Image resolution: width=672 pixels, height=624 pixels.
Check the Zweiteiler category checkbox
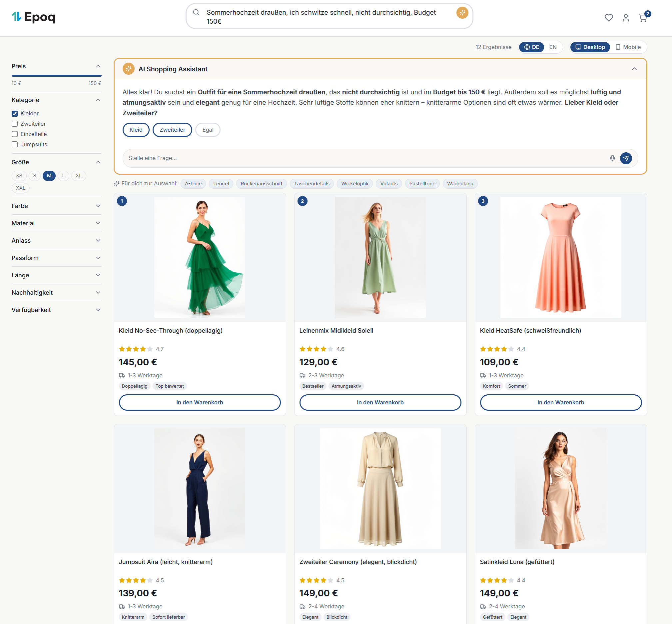pos(15,124)
